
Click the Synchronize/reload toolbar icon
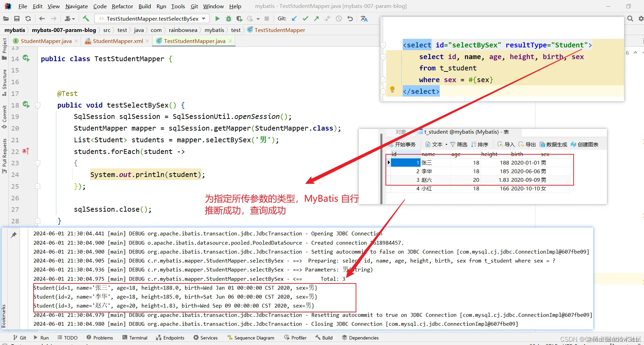click(28, 19)
